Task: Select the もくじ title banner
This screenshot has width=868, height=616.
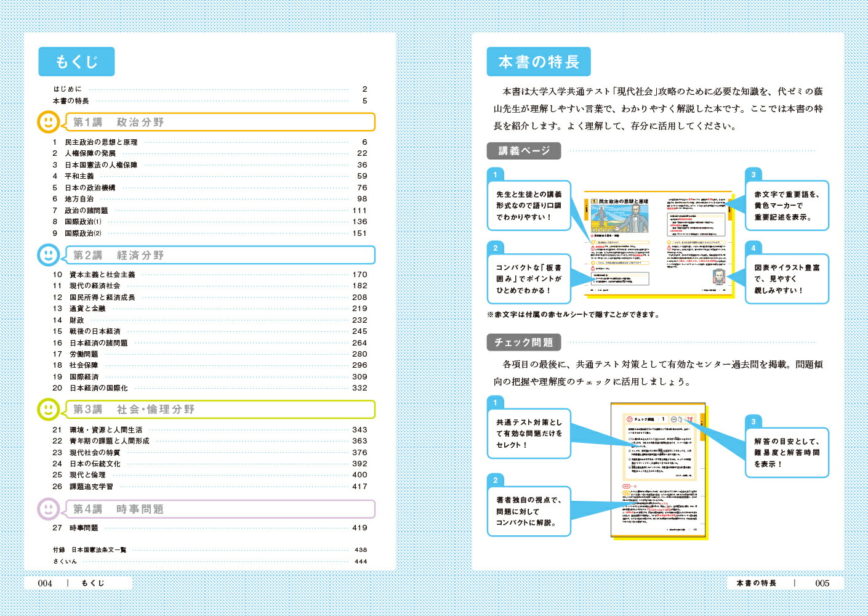Action: pyautogui.click(x=76, y=62)
